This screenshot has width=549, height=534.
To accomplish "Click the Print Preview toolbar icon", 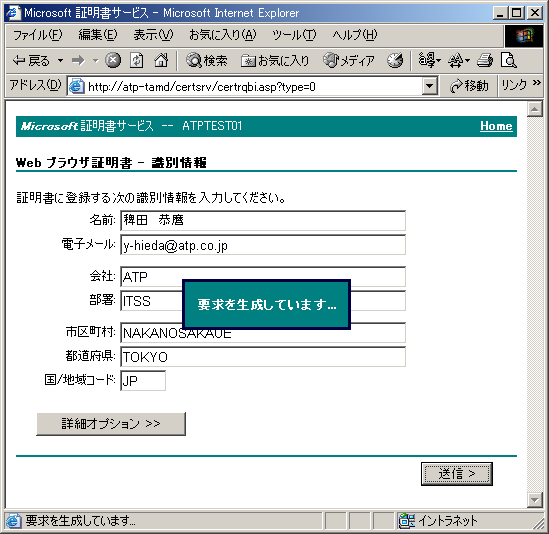I will [x=509, y=61].
